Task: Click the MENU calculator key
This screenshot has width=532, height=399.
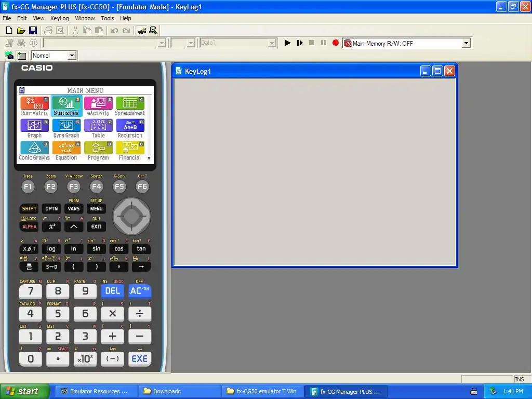Action: (96, 209)
